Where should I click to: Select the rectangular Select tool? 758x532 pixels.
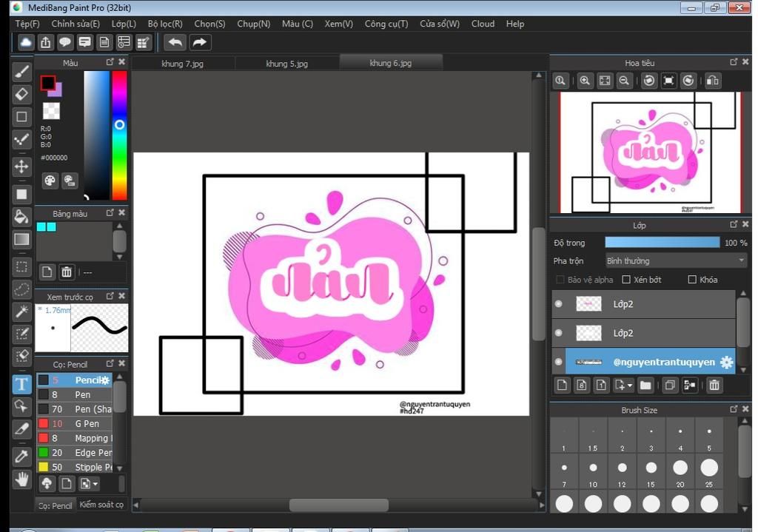[21, 266]
